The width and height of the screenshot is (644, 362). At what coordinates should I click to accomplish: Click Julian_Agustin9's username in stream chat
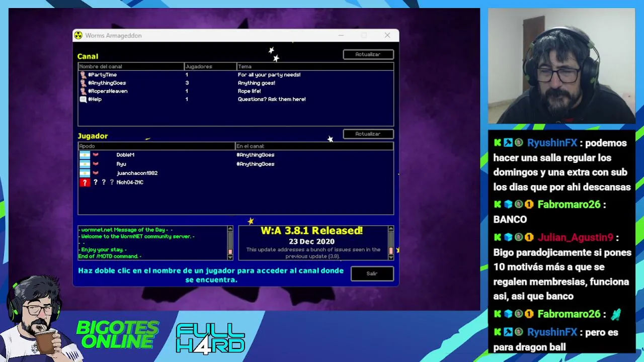576,237
